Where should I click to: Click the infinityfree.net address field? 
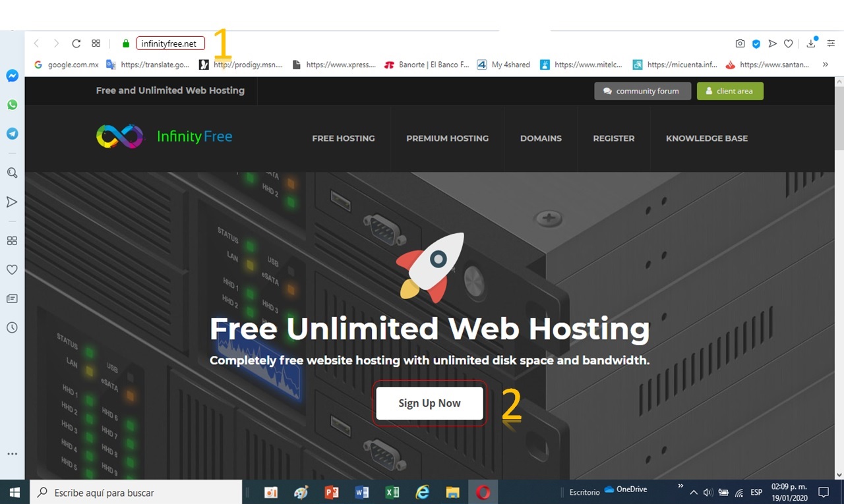point(169,43)
